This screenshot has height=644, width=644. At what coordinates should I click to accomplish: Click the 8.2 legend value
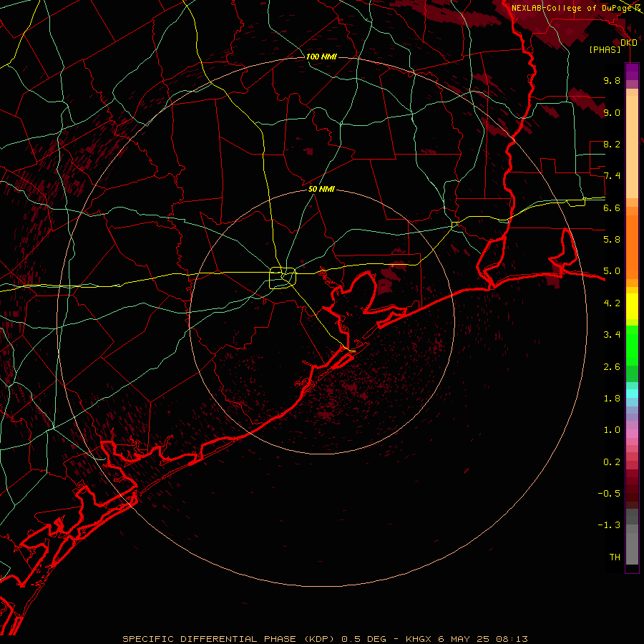click(x=612, y=144)
